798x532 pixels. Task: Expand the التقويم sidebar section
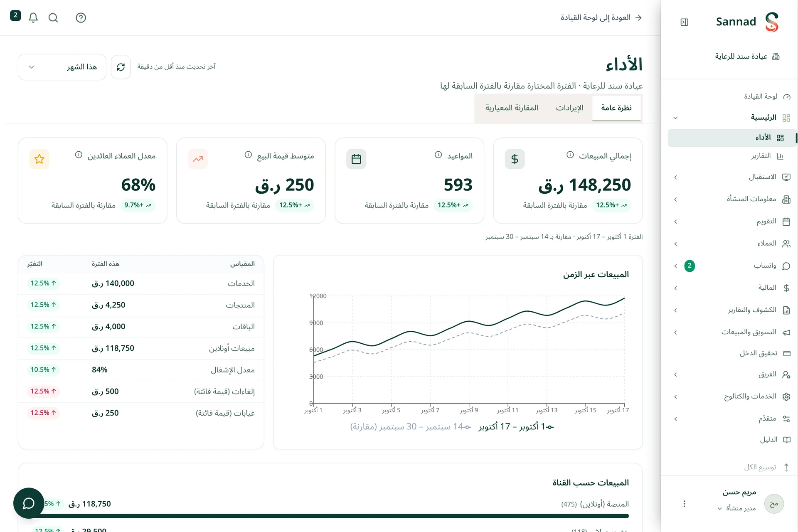(x=675, y=222)
